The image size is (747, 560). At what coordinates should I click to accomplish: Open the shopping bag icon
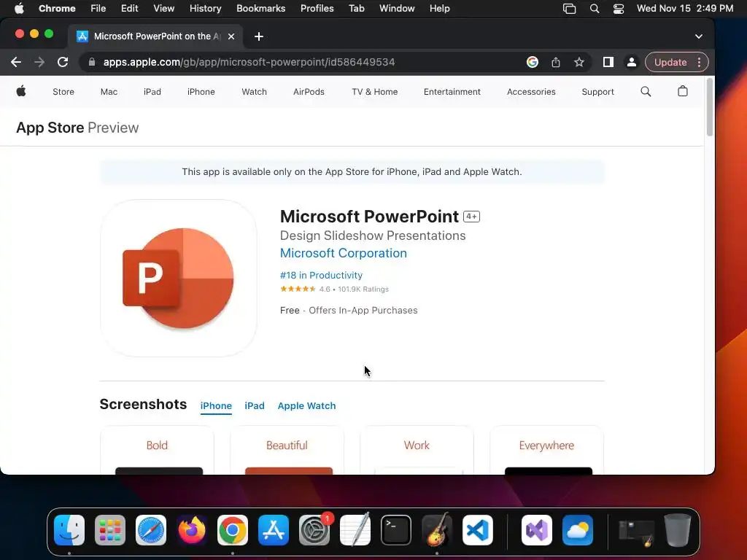coord(683,91)
